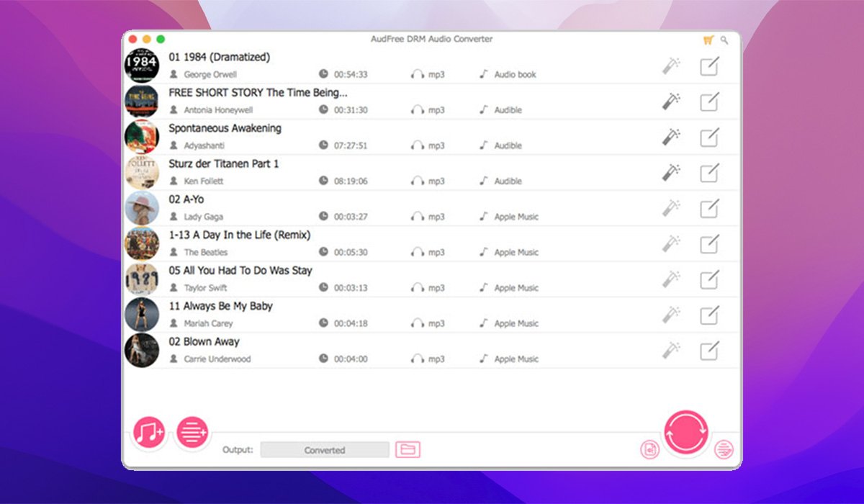864x504 pixels.
Task: Open effects wand for Spontaneous Awakening
Action: click(x=671, y=137)
